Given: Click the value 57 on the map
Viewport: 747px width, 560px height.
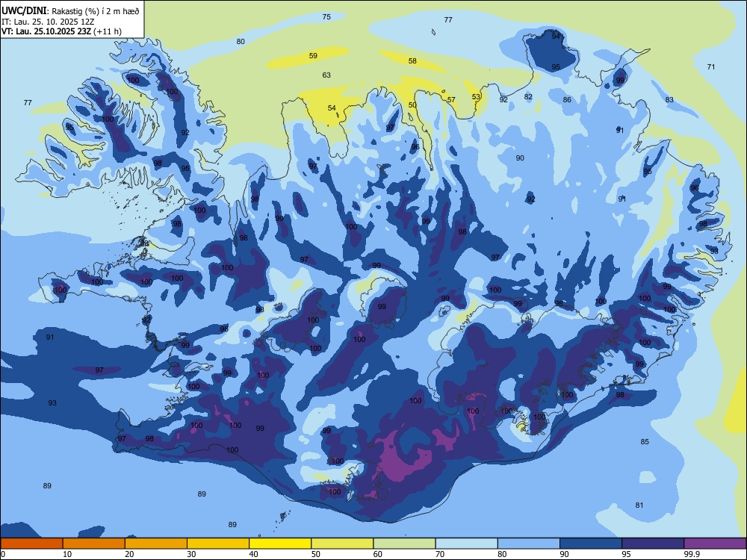Looking at the screenshot, I should pos(451,100).
